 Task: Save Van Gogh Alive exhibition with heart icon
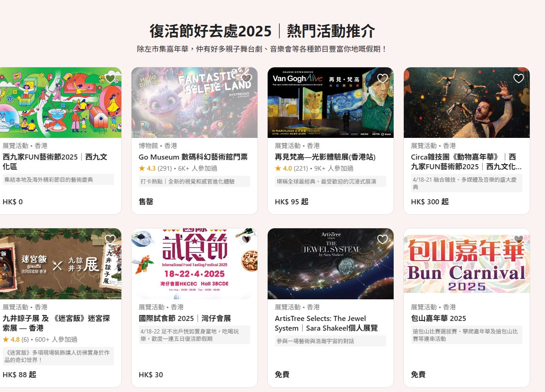pos(383,78)
